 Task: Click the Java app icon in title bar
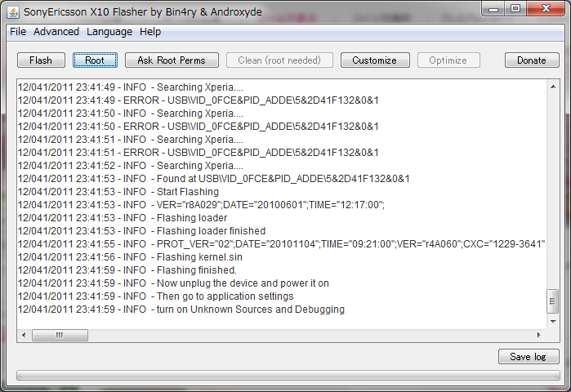tap(13, 12)
